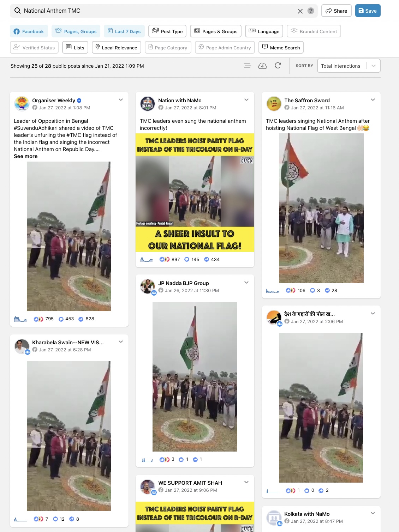Open the search help question mark icon
The height and width of the screenshot is (532, 399).
311,11
